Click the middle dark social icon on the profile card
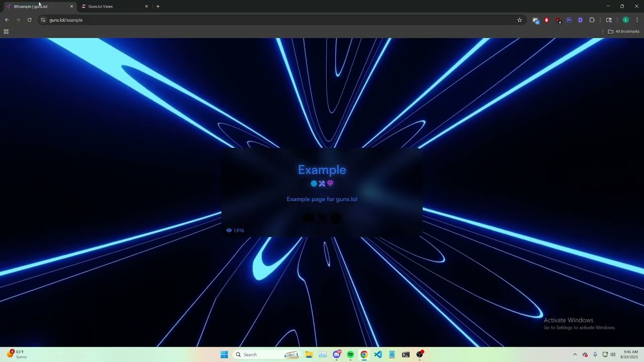The image size is (644, 362). pos(322,218)
